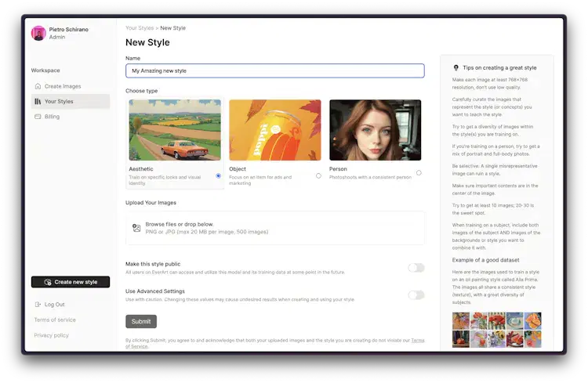
Task: Enable the Make this style public toggle
Action: click(x=416, y=268)
